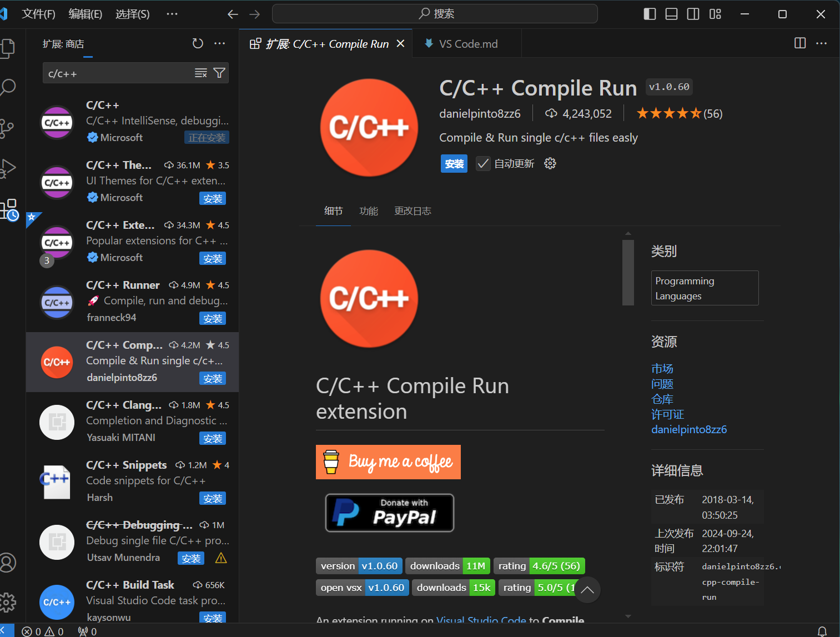The image size is (840, 637).
Task: Open editor more actions ellipsis menu
Action: coord(822,43)
